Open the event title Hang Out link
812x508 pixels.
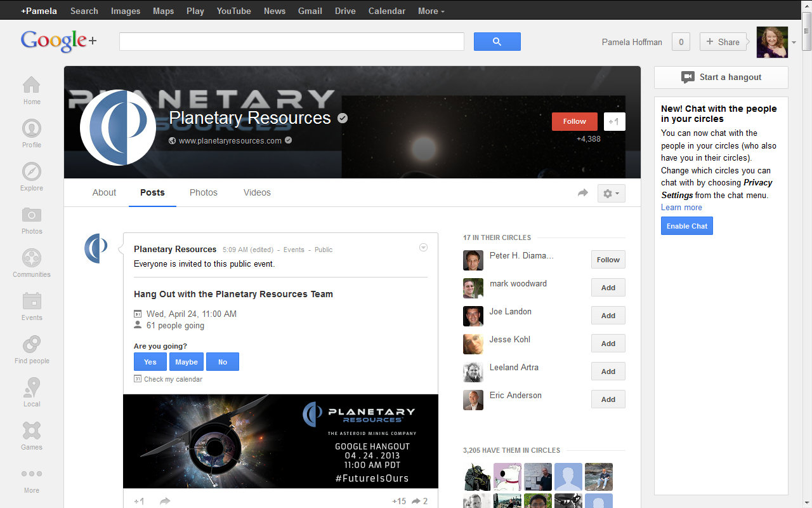click(x=233, y=294)
